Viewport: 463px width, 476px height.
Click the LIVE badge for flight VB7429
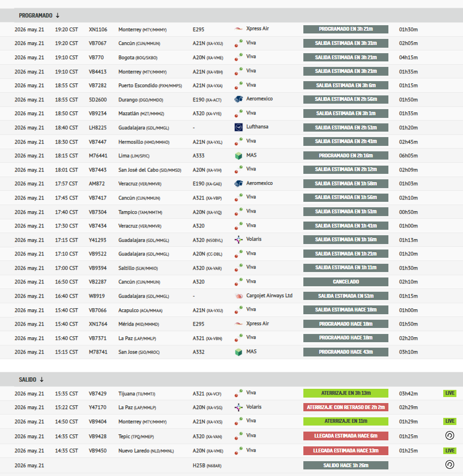pyautogui.click(x=450, y=393)
